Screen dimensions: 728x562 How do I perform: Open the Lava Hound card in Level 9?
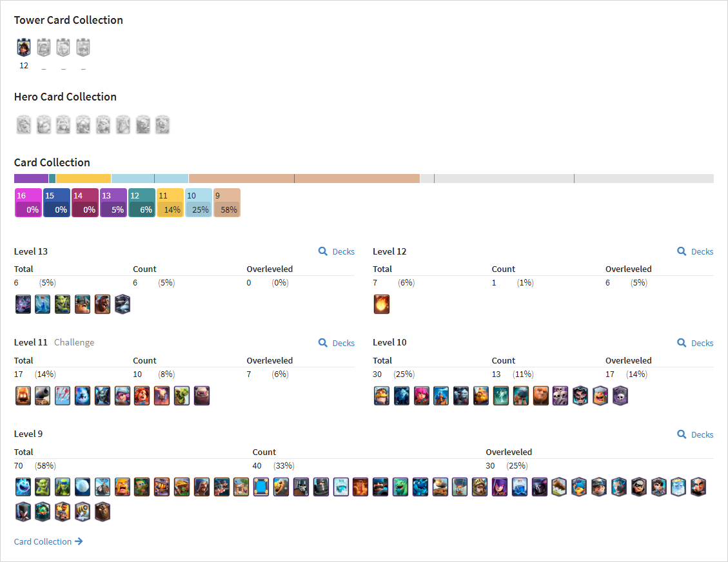click(x=103, y=512)
